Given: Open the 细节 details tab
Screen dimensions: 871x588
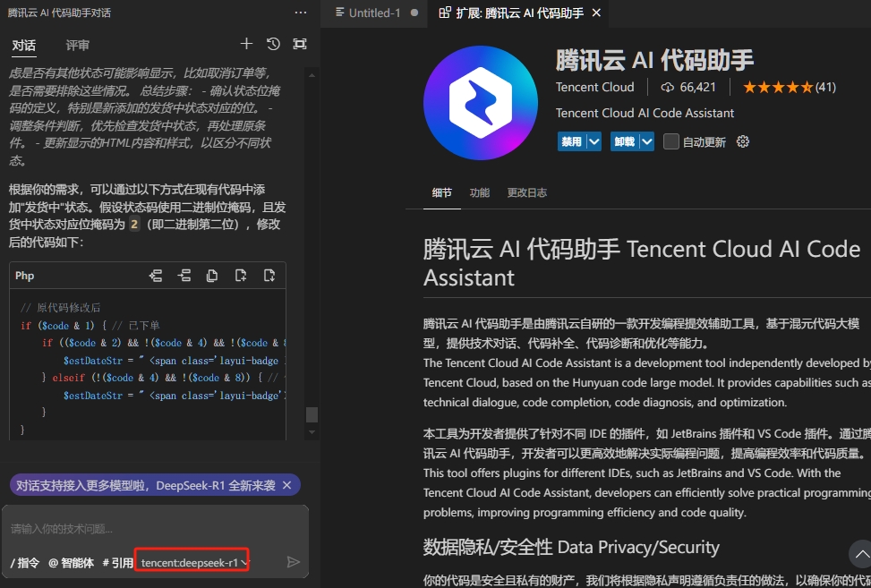Looking at the screenshot, I should 441,192.
